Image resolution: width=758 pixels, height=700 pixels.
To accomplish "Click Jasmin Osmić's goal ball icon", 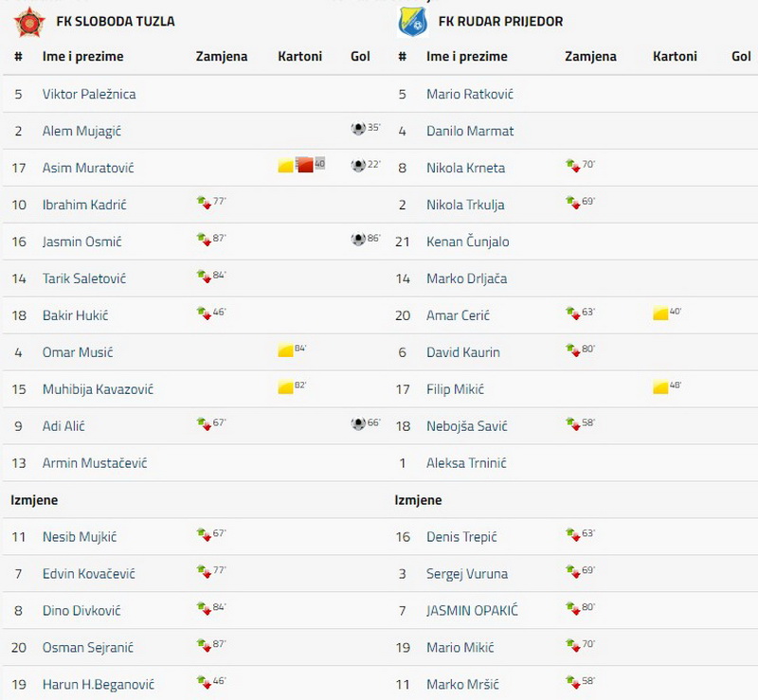I will click(x=358, y=240).
